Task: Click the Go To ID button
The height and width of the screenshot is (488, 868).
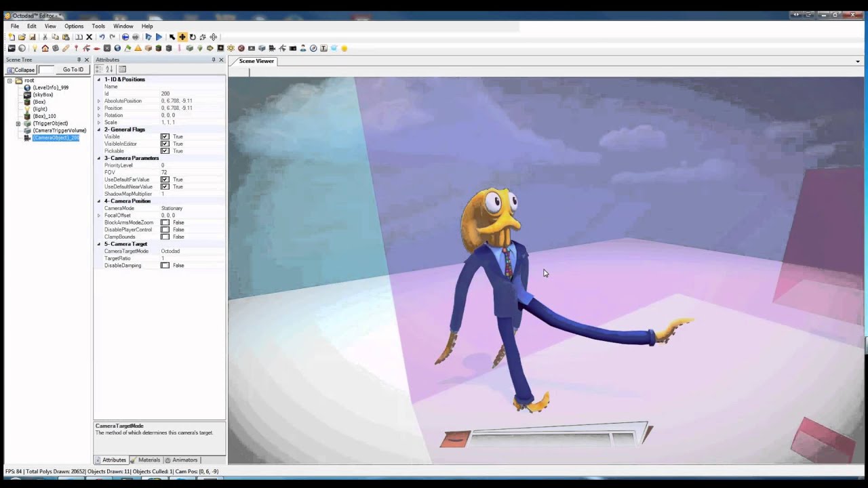Action: click(x=73, y=70)
